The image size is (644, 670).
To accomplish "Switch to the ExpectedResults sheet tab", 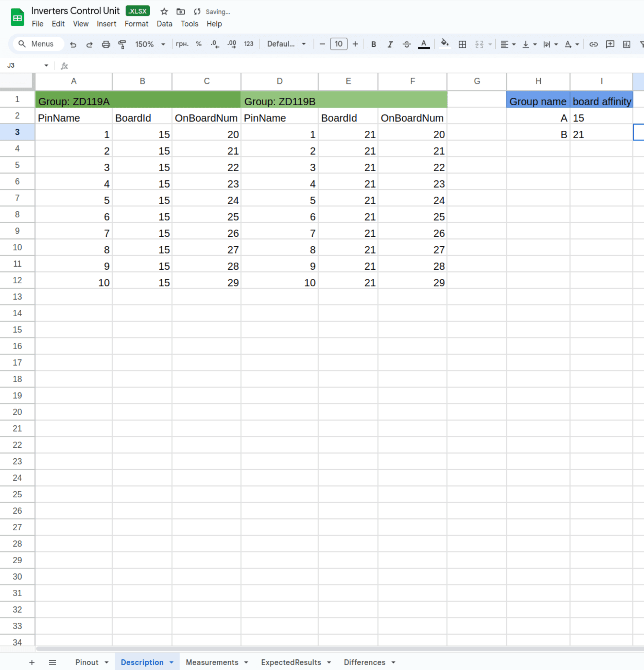I will pyautogui.click(x=291, y=662).
